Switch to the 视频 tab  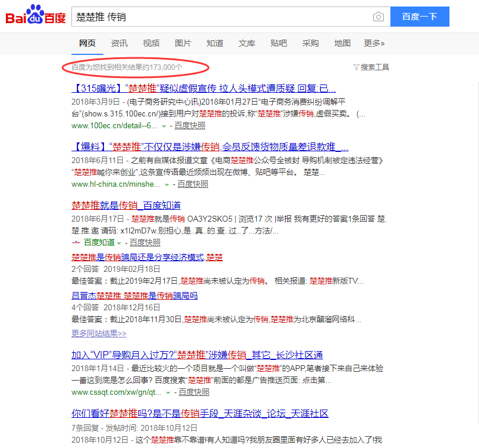(x=151, y=43)
